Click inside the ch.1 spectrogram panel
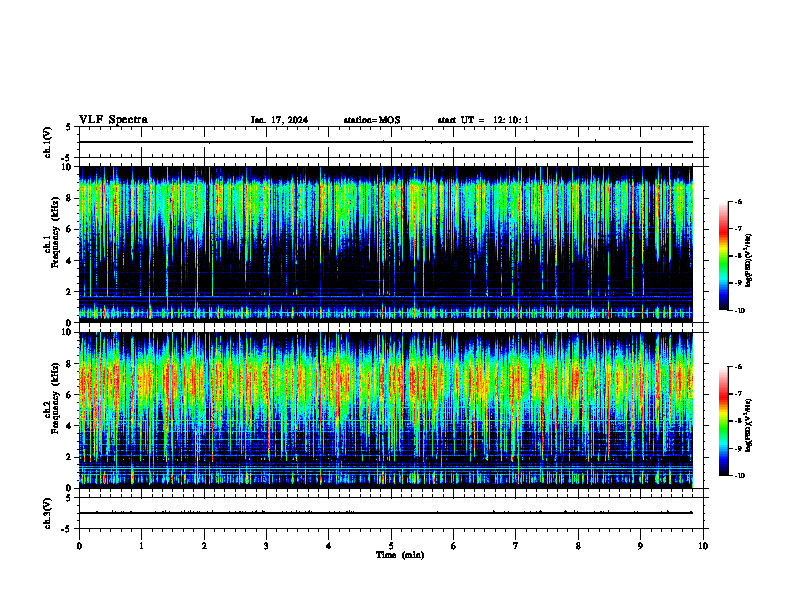792x612 pixels. pyautogui.click(x=386, y=244)
